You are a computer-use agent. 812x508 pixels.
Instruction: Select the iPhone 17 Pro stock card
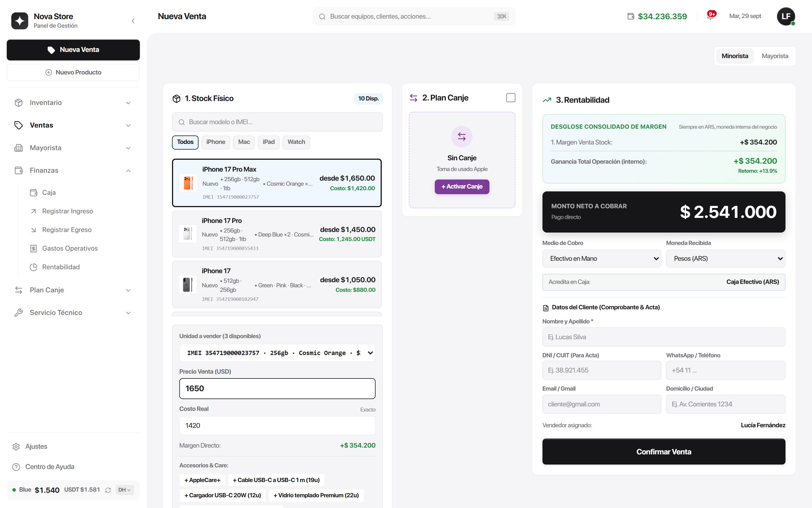[x=277, y=234]
